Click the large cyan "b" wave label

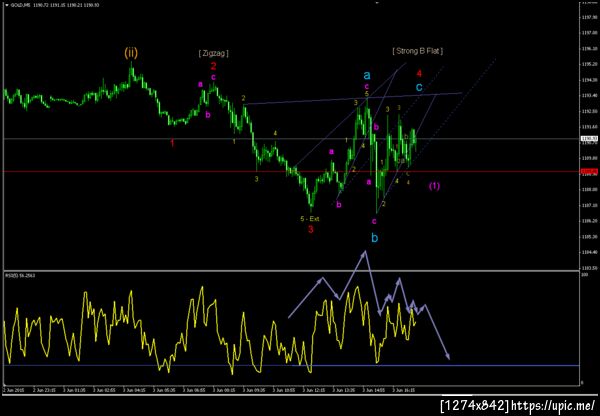coord(375,238)
